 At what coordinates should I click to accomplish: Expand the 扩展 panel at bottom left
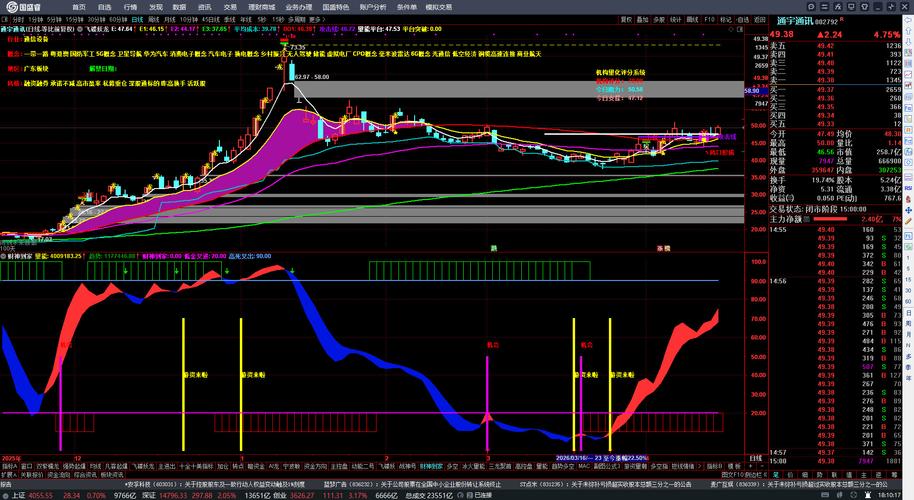point(9,475)
